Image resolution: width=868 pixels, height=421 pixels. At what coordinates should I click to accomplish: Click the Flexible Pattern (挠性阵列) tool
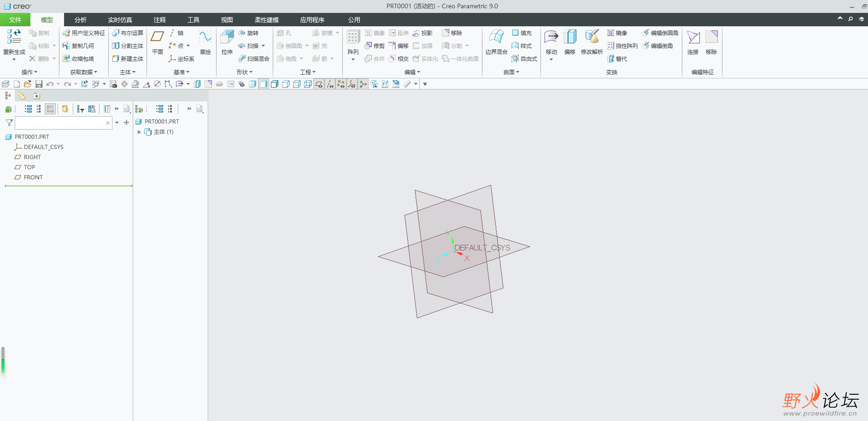coord(622,46)
